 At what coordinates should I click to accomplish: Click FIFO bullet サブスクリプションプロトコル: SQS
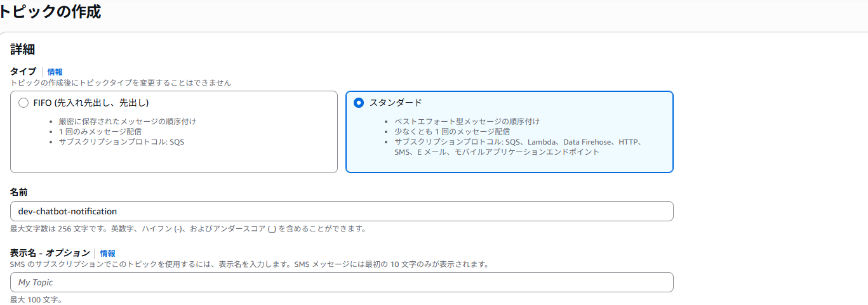tap(121, 142)
